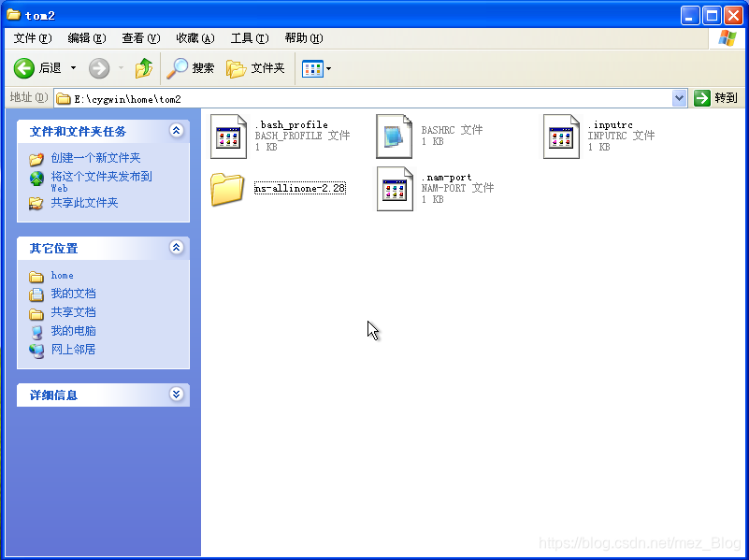Viewport: 749px width, 560px height.
Task: Collapse the 其它位置 panel
Action: coord(177,247)
